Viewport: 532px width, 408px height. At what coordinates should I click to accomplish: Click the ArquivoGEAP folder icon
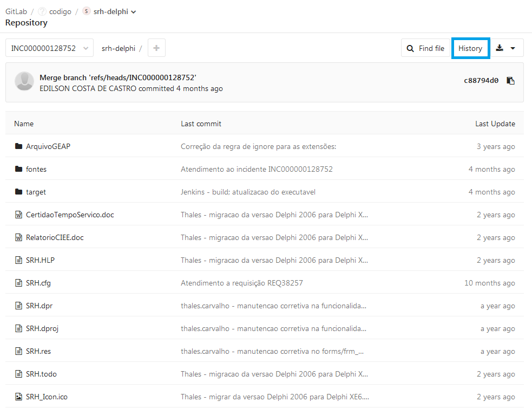click(x=19, y=146)
